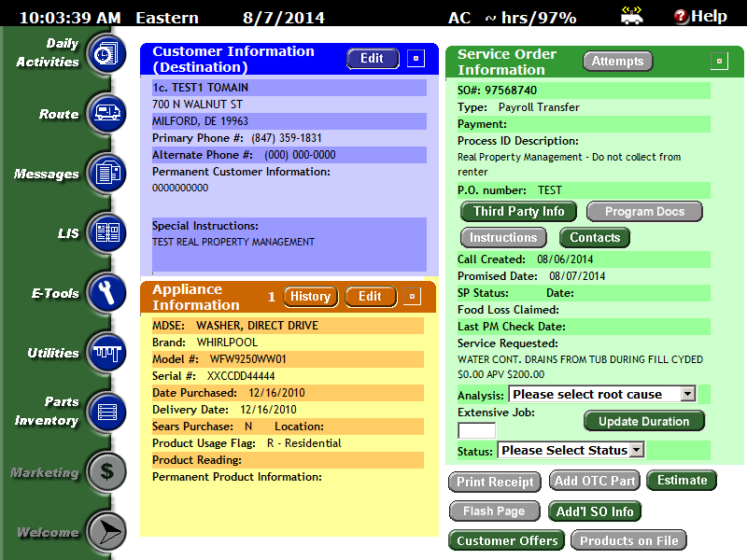Open service order Instructions
The width and height of the screenshot is (747, 560).
[x=503, y=237]
